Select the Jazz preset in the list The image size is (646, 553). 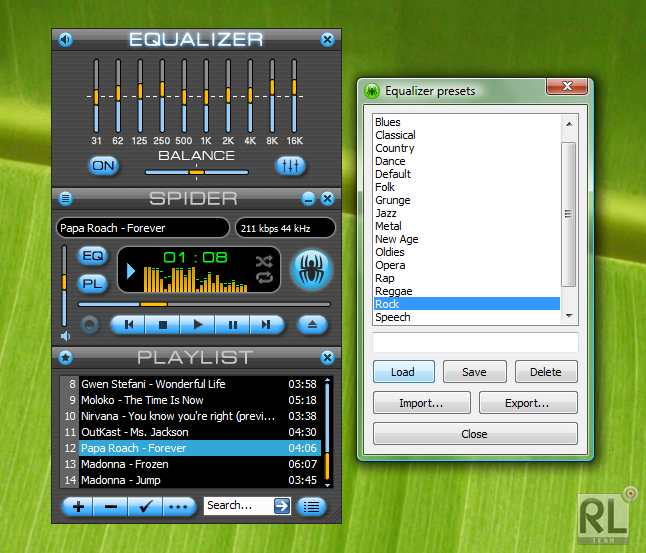click(x=386, y=213)
